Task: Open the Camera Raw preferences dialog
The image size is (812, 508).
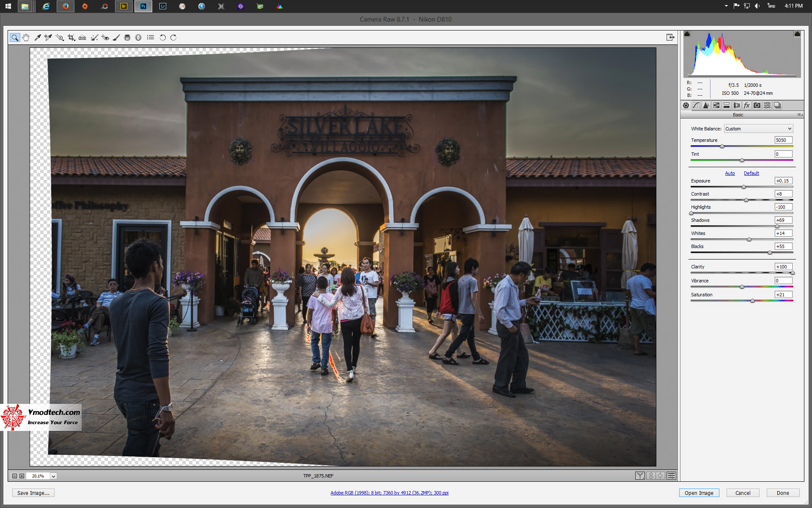Action: [151, 38]
